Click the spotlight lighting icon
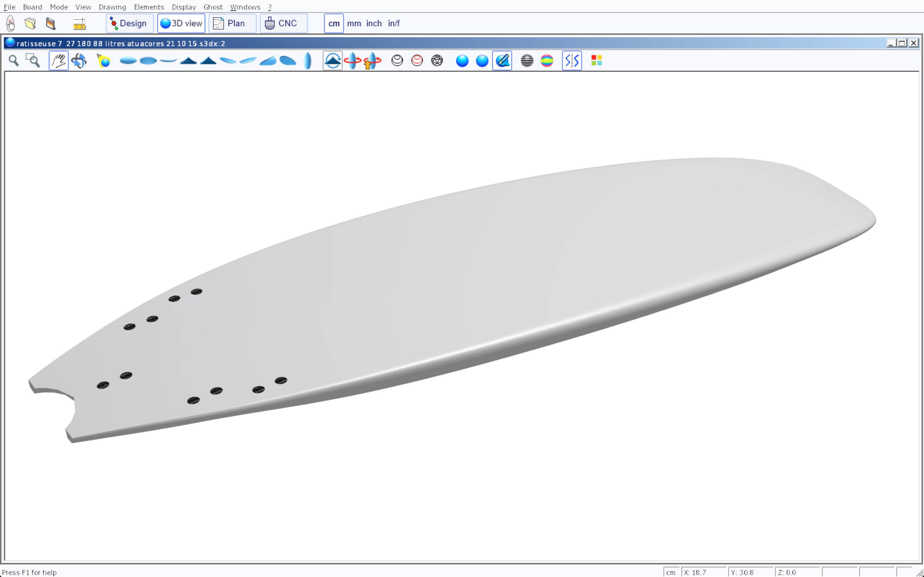Screen dimensions: 924x577 (104, 61)
